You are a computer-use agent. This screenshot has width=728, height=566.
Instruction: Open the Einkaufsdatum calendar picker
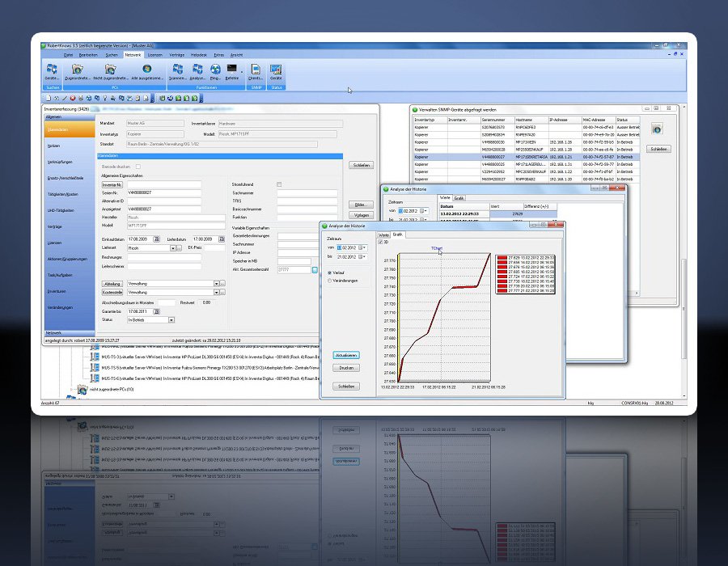(156, 239)
